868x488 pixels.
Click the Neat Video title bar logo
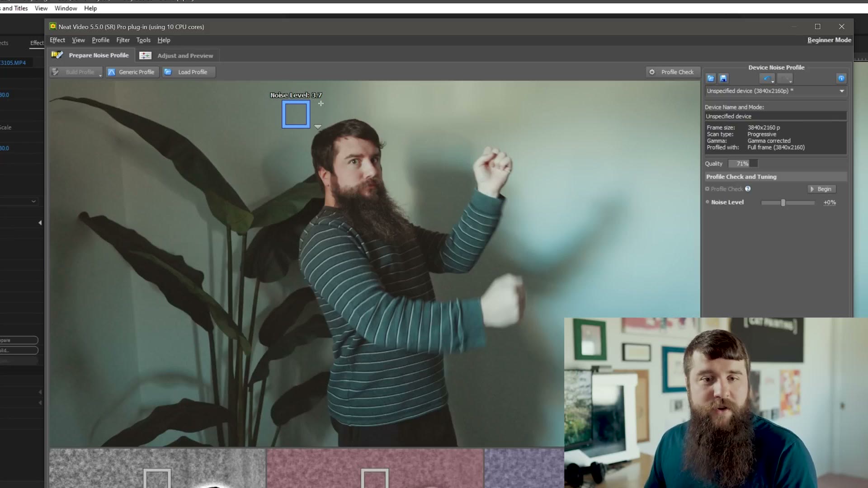53,27
